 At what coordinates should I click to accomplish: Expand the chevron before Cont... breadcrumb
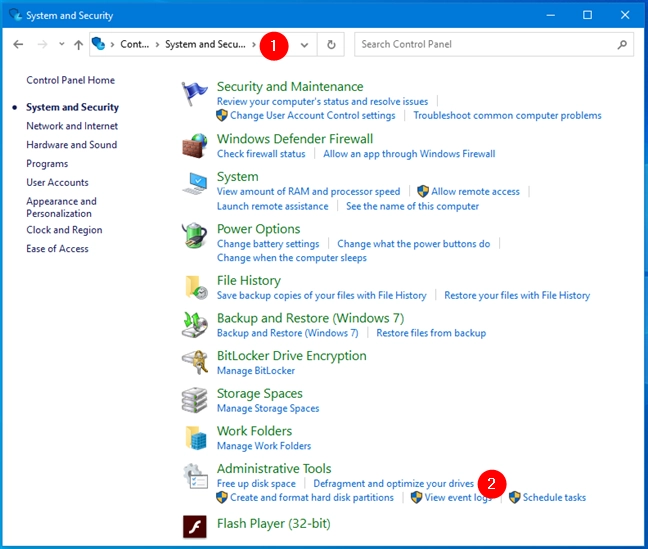[112, 44]
